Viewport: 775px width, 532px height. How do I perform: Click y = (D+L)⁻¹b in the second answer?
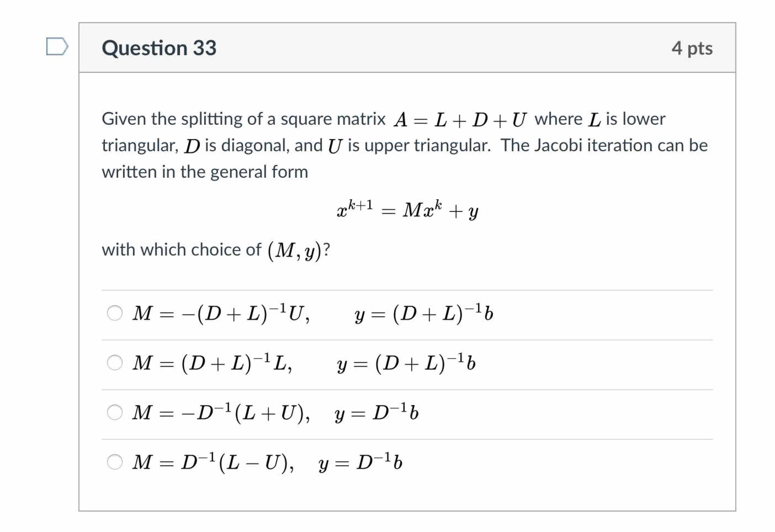[406, 363]
